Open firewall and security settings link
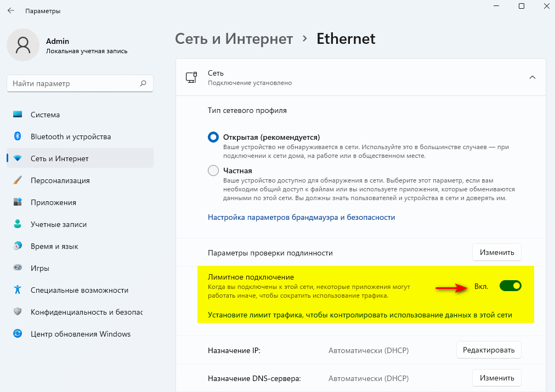Screen dimensions: 555x392 tap(301, 217)
